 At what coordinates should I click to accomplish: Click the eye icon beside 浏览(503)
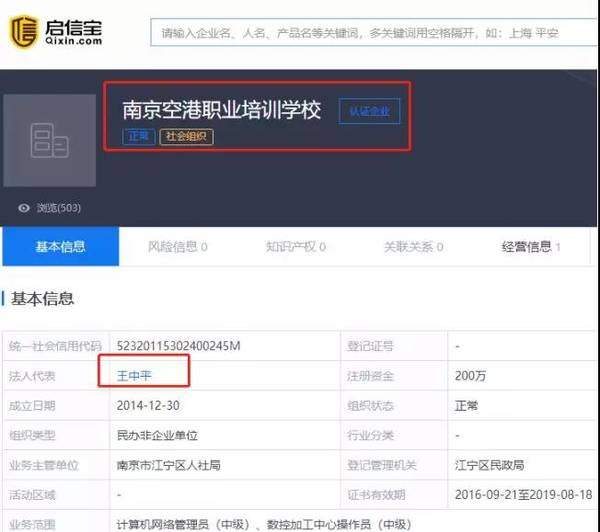click(24, 208)
